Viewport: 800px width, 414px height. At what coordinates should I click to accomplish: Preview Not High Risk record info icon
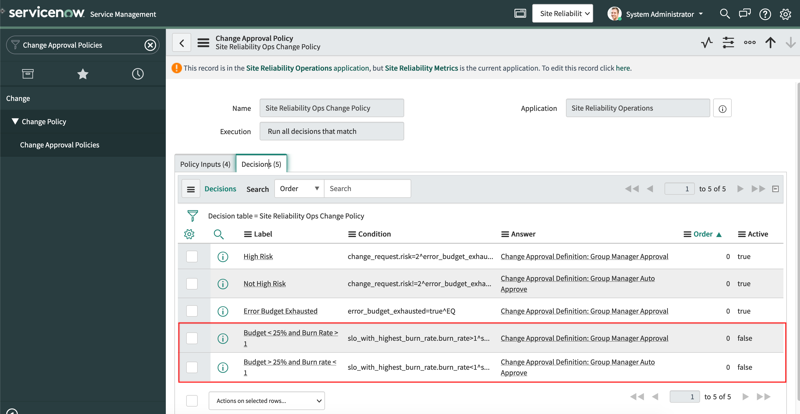(x=222, y=284)
